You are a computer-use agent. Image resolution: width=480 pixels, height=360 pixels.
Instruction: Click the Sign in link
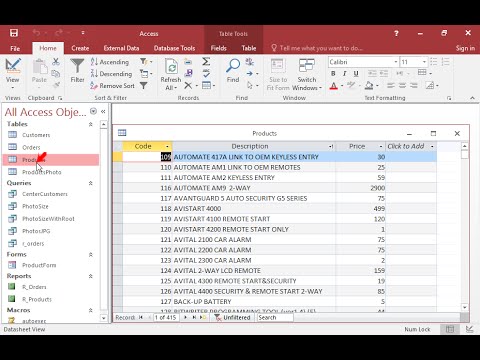pyautogui.click(x=465, y=48)
